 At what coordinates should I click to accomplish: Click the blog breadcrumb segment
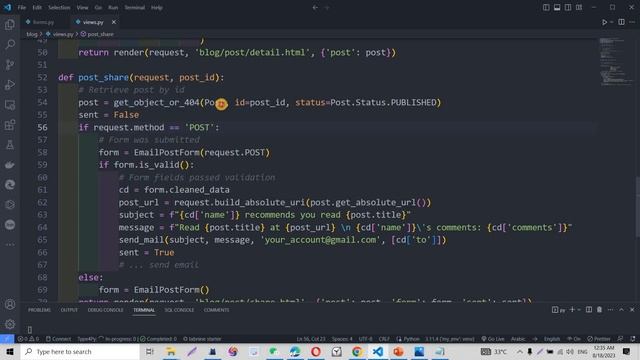point(32,34)
